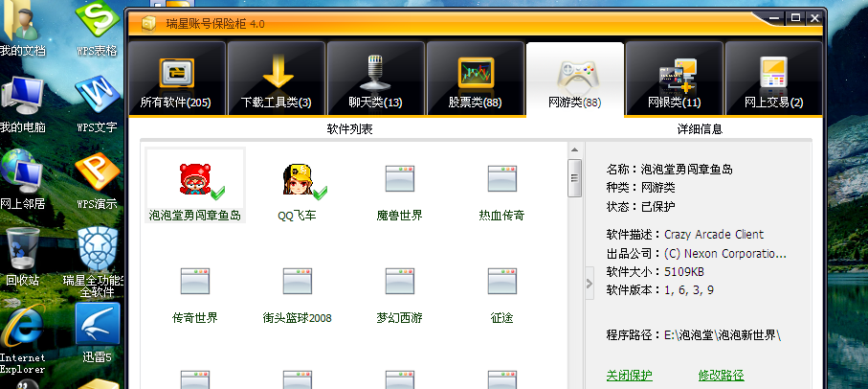Select the 聊天类(13) tab

(x=376, y=79)
